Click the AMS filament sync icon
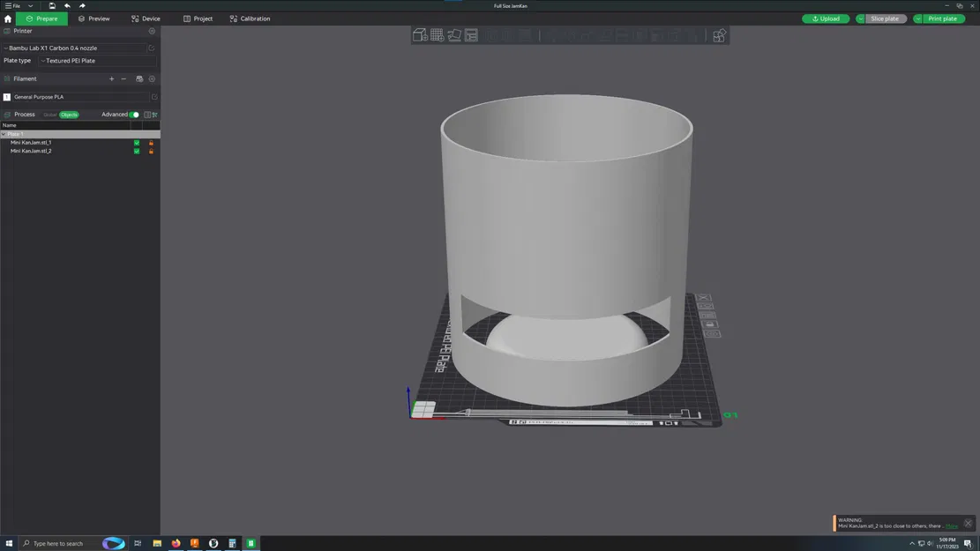 138,78
